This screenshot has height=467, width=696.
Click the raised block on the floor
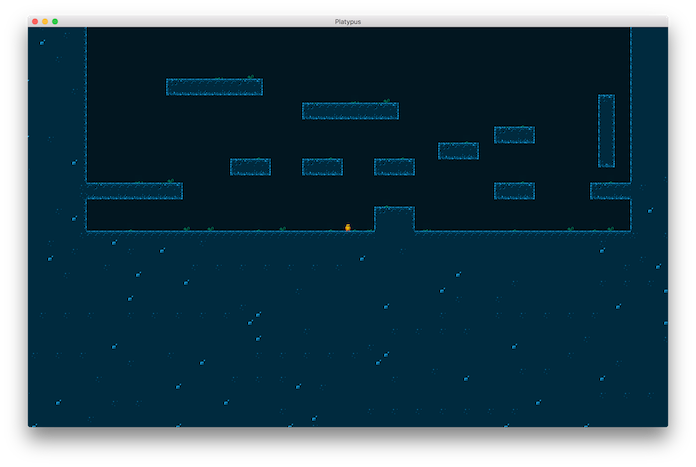pos(394,219)
